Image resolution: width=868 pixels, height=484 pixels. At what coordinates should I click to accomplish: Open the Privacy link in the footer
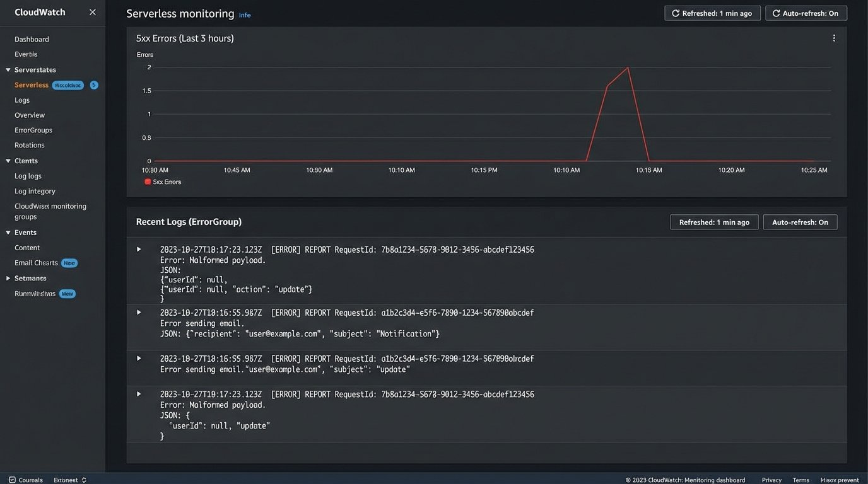tap(771, 480)
